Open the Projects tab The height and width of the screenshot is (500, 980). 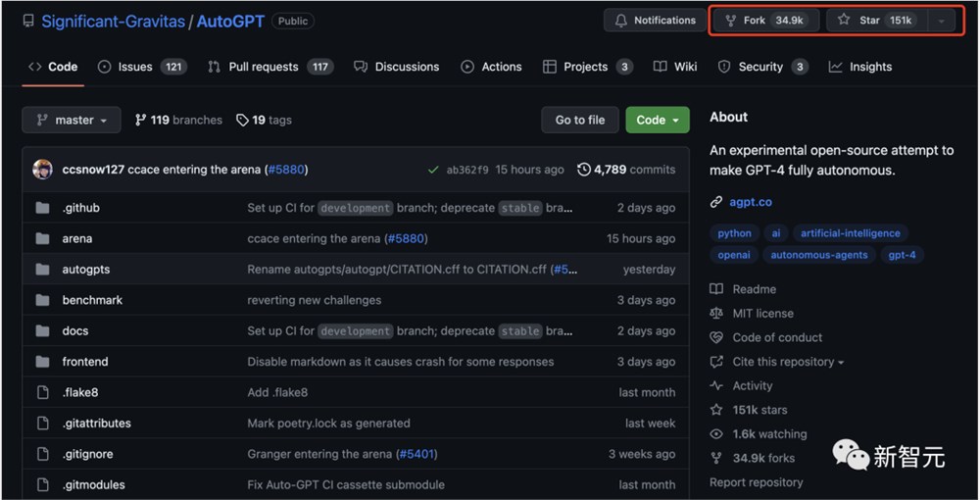click(x=587, y=67)
